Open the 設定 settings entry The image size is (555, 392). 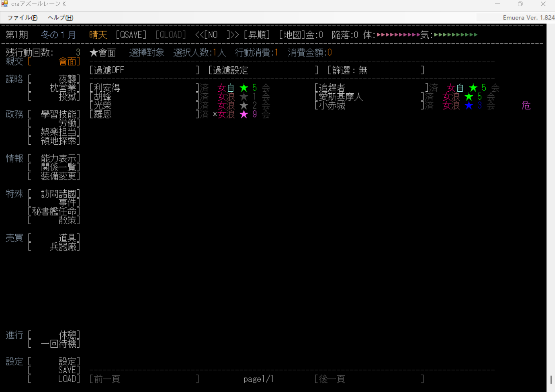pos(54,361)
